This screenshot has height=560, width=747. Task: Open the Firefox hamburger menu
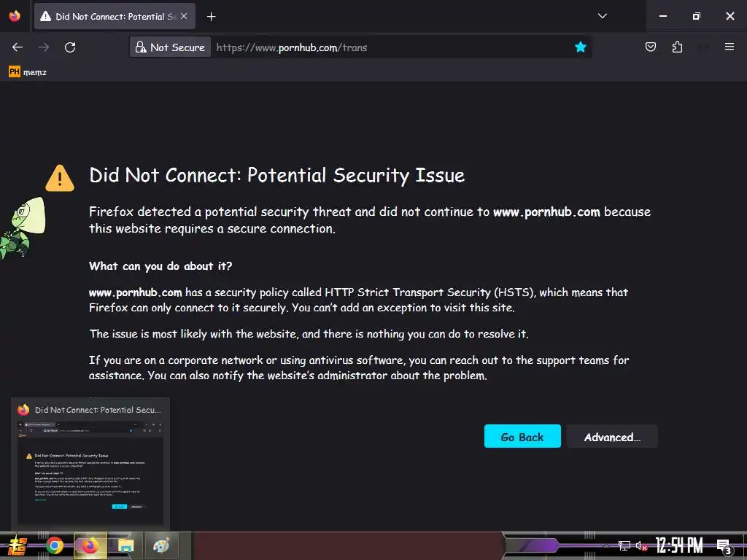click(x=729, y=47)
